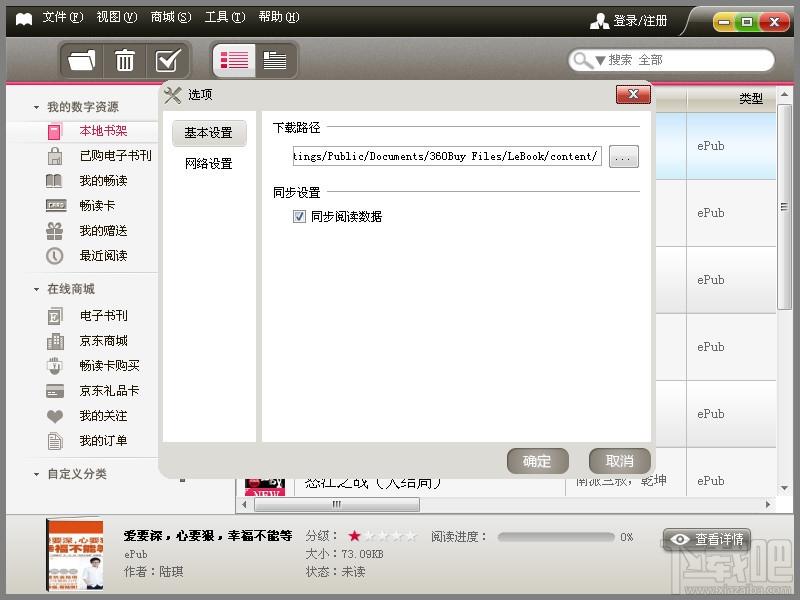Cancel with the 取消 button
The height and width of the screenshot is (600, 800).
click(x=619, y=461)
